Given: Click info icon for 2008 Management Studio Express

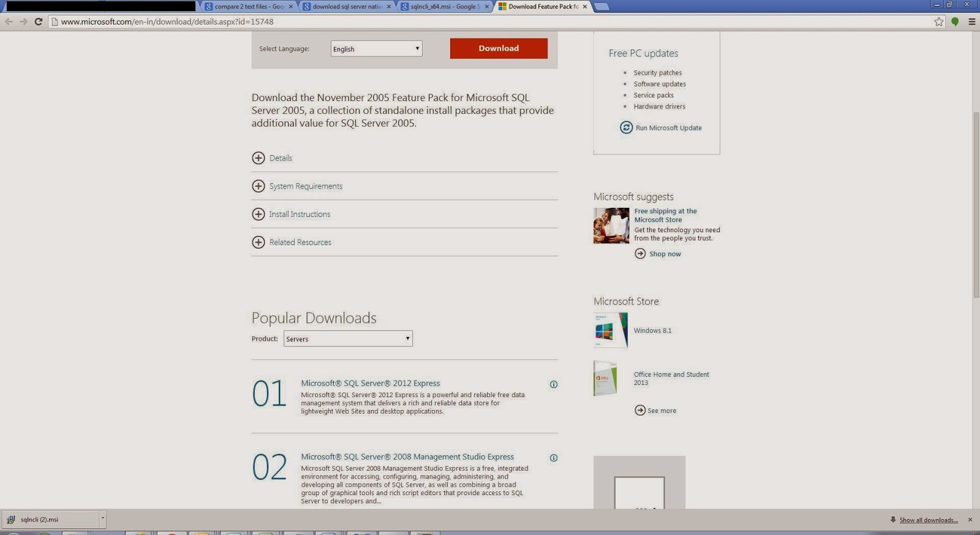Looking at the screenshot, I should 554,458.
